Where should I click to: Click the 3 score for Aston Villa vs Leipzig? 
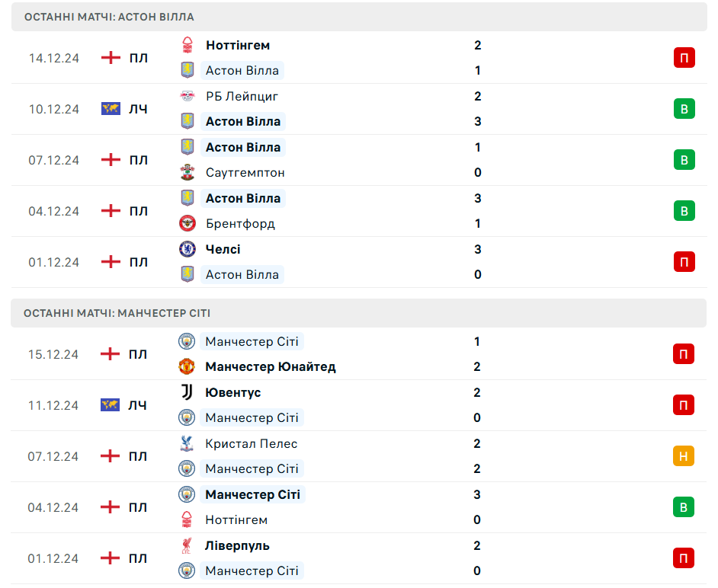(478, 121)
